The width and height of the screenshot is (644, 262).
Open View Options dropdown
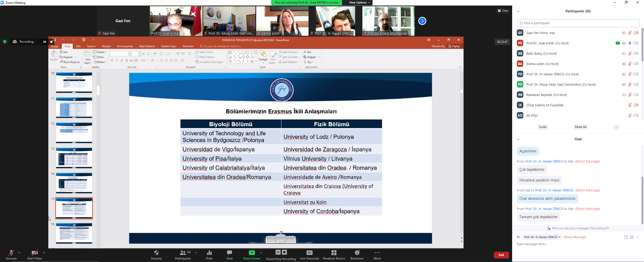pyautogui.click(x=359, y=3)
